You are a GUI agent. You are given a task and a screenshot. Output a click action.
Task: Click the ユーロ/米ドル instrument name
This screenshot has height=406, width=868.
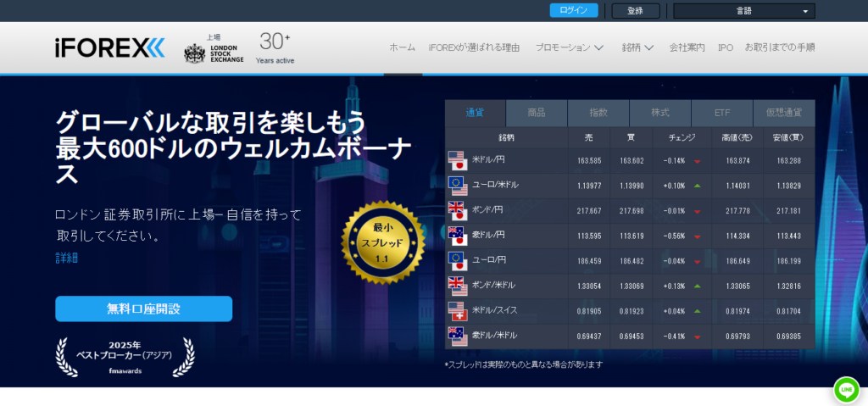click(495, 185)
